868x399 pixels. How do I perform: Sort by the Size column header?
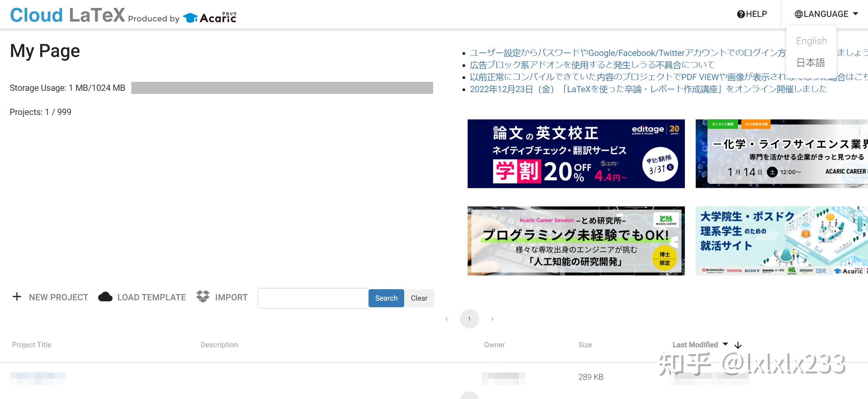(585, 345)
